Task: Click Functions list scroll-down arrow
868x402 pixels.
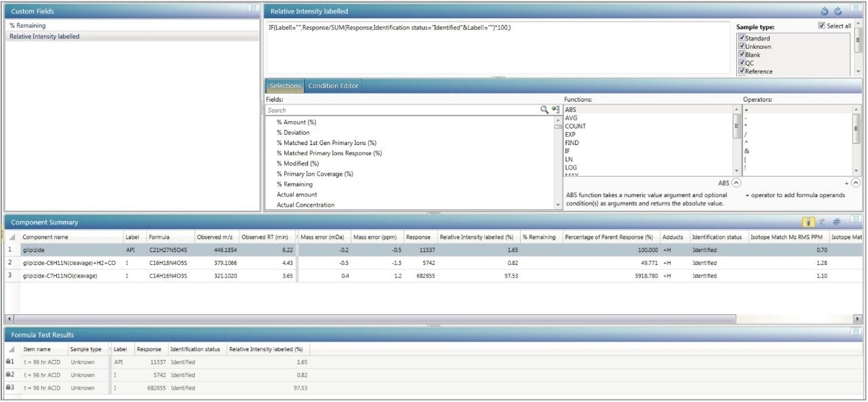Action: [736, 171]
